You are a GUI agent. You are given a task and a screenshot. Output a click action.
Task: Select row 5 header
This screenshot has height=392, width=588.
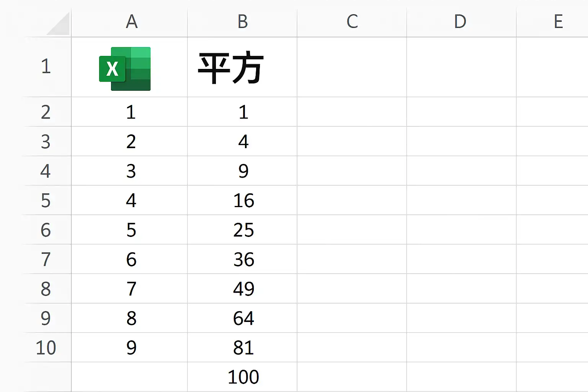46,200
